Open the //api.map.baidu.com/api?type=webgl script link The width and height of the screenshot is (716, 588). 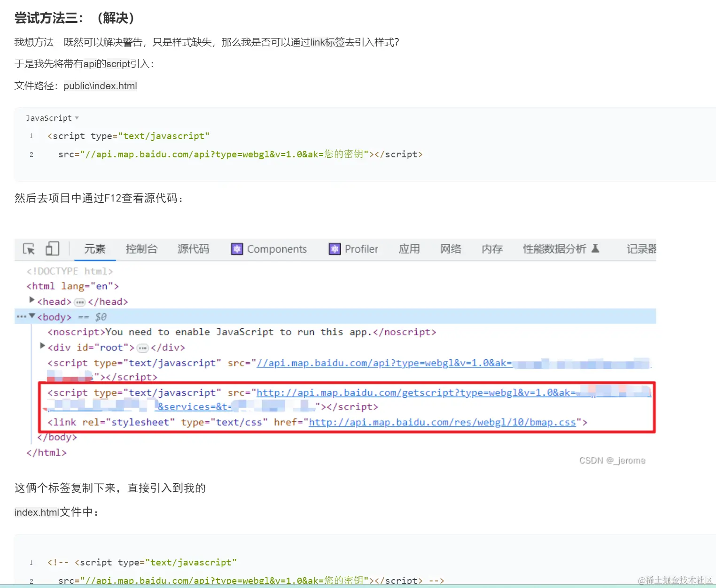(x=384, y=363)
